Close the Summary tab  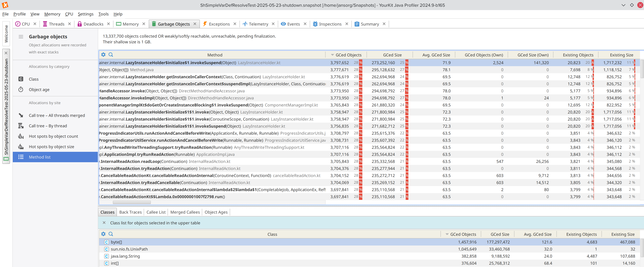(384, 24)
